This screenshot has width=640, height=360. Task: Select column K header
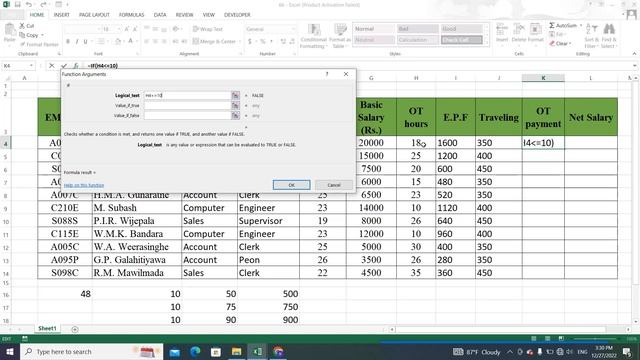pos(543,78)
